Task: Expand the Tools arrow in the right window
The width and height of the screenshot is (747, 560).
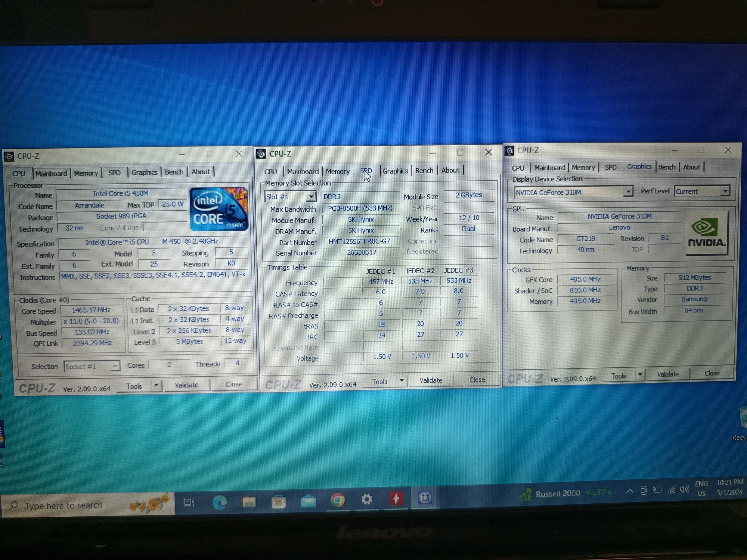Action: point(640,374)
